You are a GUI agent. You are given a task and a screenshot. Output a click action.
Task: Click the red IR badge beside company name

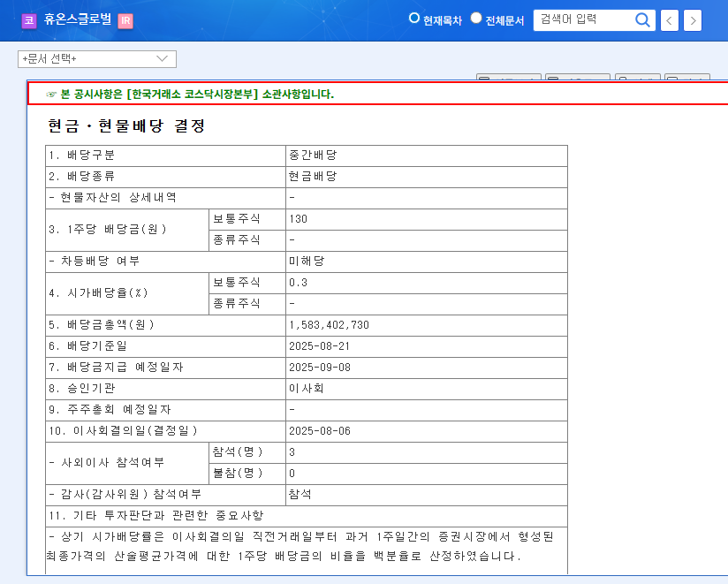click(x=125, y=20)
